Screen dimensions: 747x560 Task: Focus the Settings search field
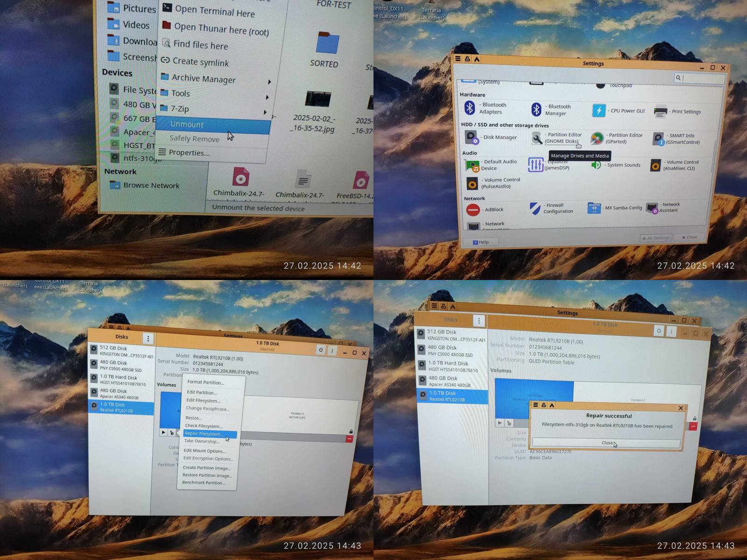click(699, 78)
